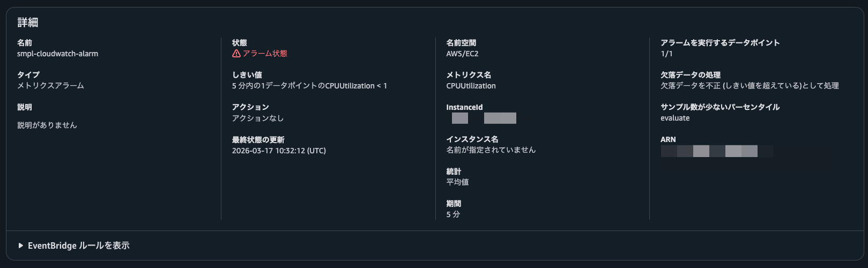The width and height of the screenshot is (868, 268).
Task: Select the alarm name smpl-cloudwatch-alarm
Action: 57,54
